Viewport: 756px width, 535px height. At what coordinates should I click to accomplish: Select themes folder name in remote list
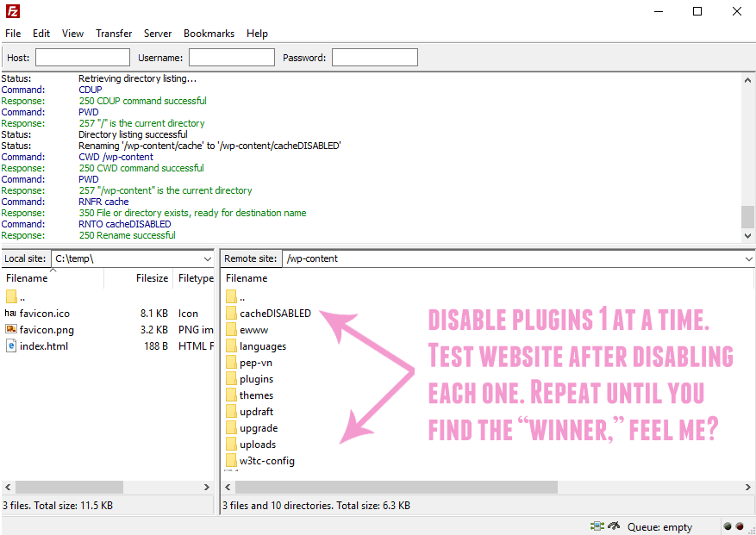(257, 395)
